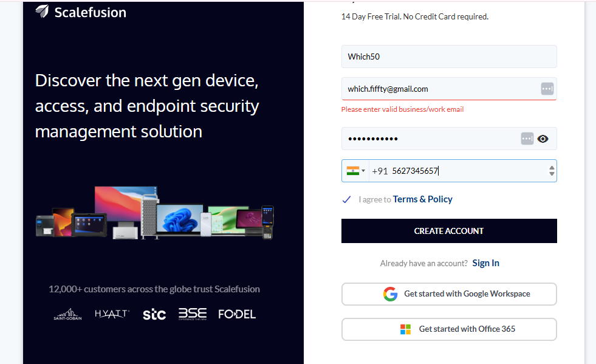Click the phone field down arrow
The width and height of the screenshot is (596, 364).
pos(551,174)
